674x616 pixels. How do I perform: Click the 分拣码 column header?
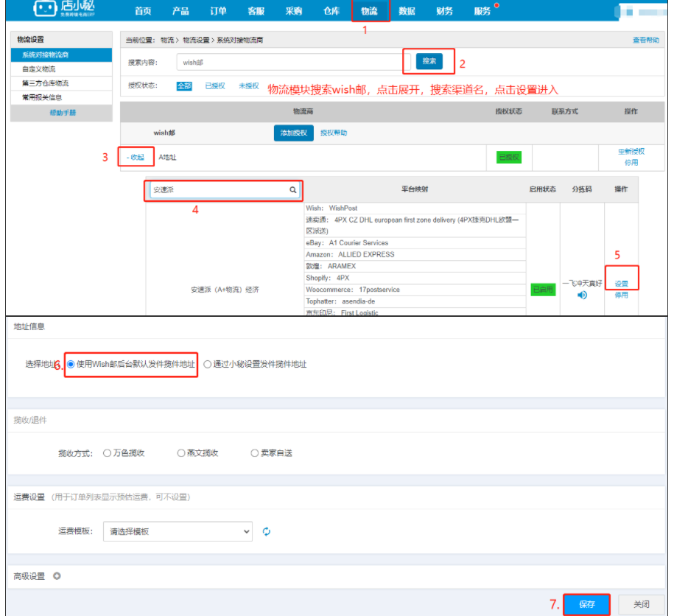pyautogui.click(x=582, y=189)
